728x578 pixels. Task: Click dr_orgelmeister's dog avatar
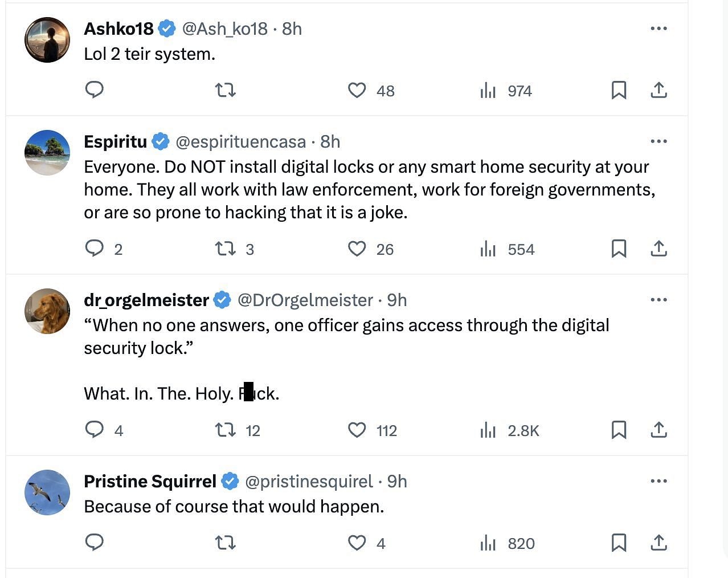coord(47,311)
